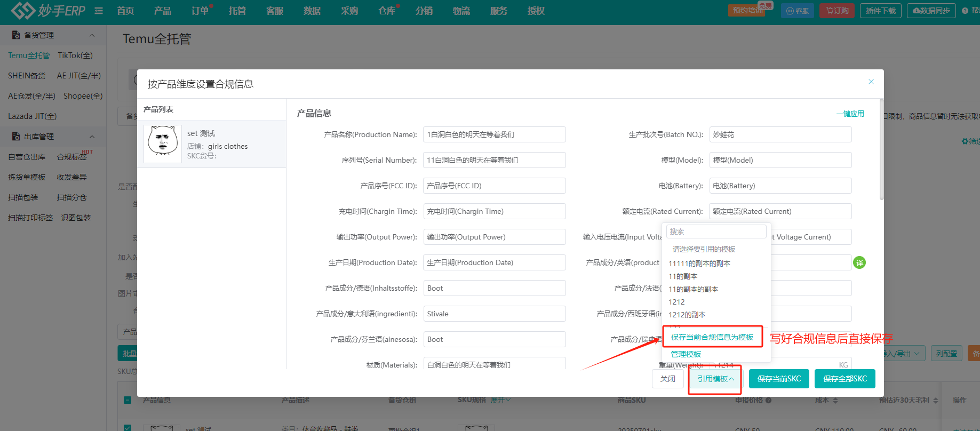This screenshot has width=980, height=431.
Task: Toggle the select-all table header checkbox
Action: pyautogui.click(x=128, y=400)
